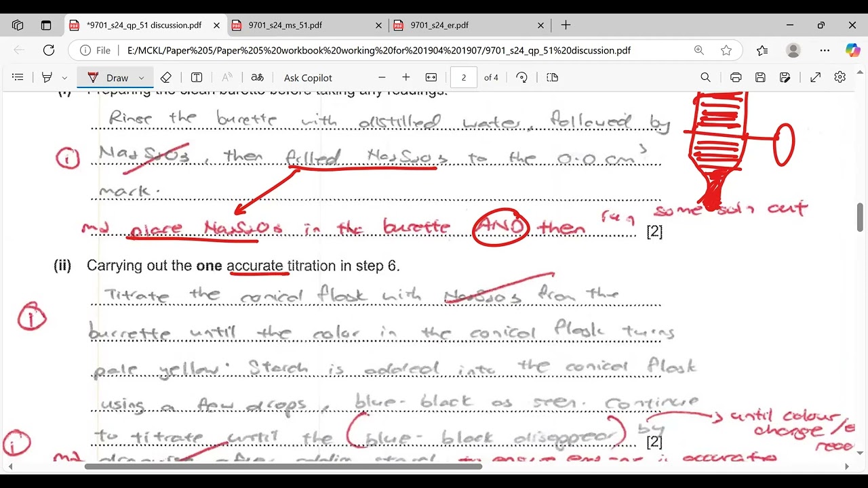Viewport: 868px width, 488px height.
Task: Close the 9701_s24_qp_51 discussion.pdf tab
Action: point(216,25)
